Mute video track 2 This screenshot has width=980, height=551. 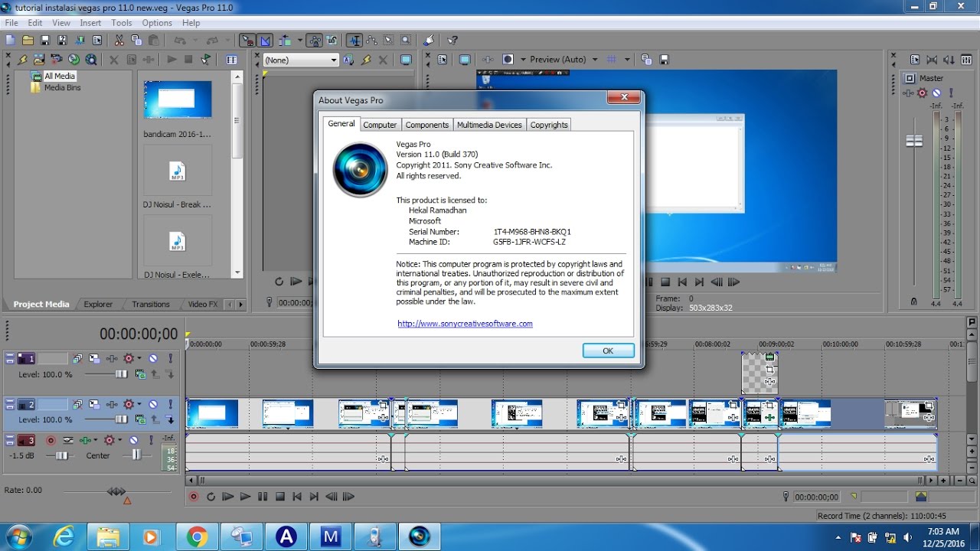pos(153,404)
